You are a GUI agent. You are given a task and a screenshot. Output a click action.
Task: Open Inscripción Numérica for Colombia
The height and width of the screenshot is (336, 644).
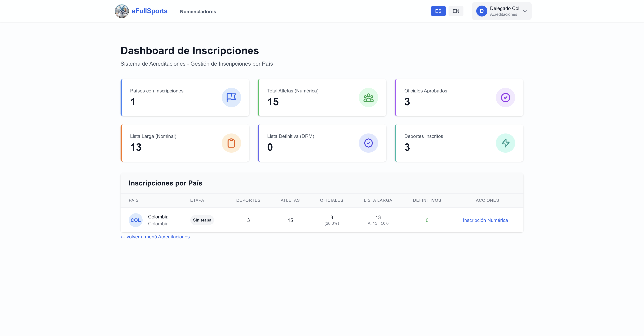pos(485,220)
